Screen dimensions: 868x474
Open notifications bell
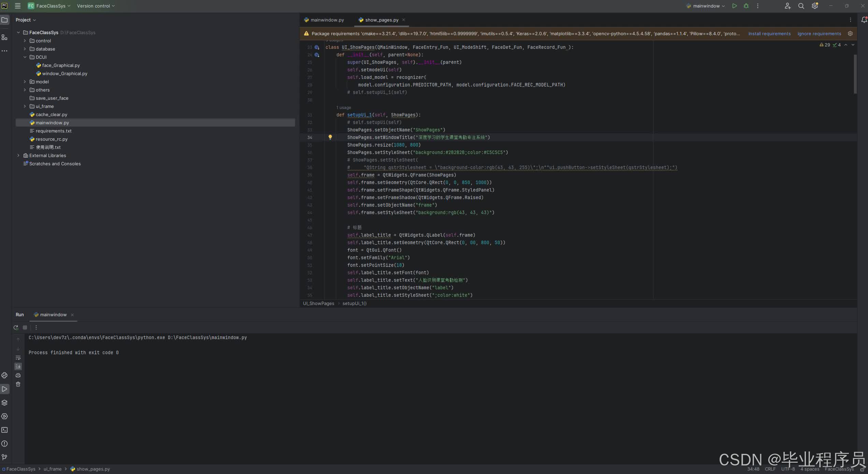pos(864,20)
